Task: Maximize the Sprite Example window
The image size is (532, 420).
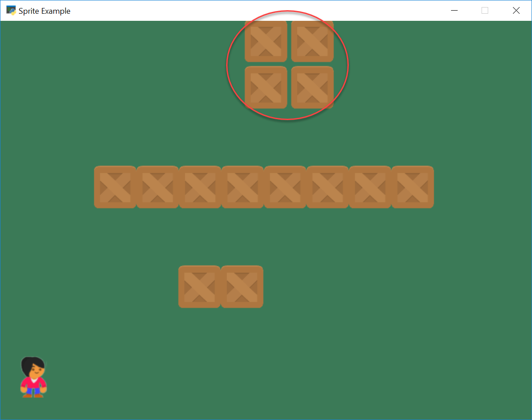Action: pos(485,11)
